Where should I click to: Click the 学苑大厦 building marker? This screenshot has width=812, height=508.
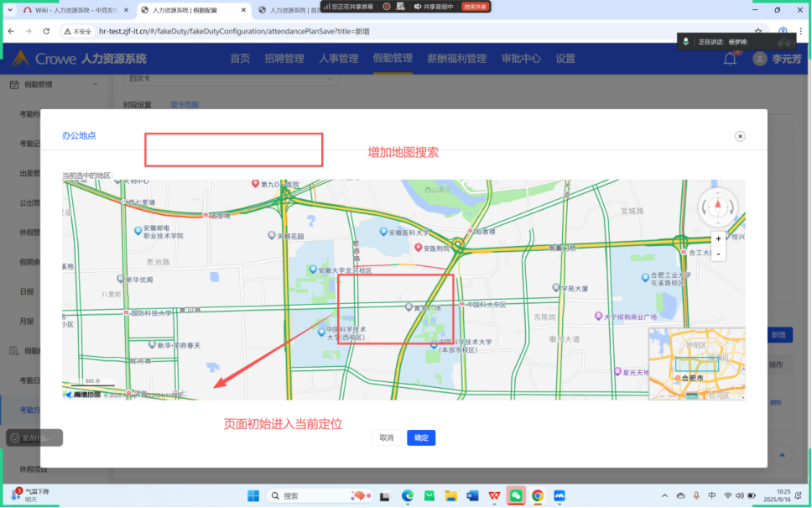[x=555, y=287]
